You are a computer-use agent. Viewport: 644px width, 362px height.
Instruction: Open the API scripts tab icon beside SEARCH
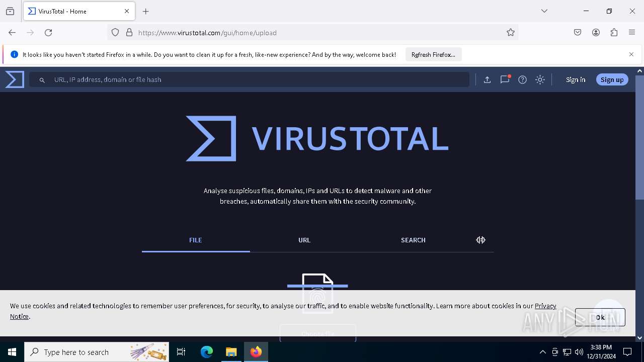click(x=480, y=240)
